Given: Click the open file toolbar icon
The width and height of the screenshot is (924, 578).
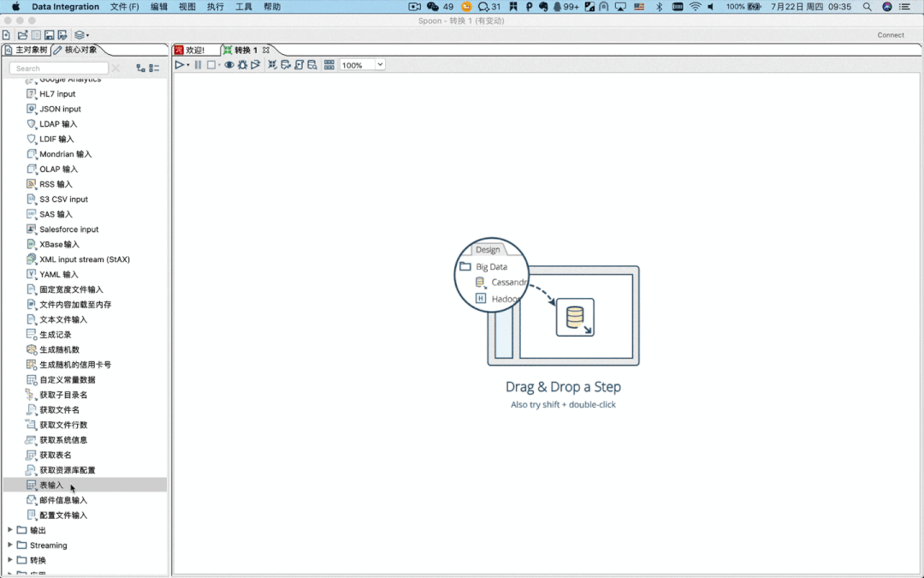Looking at the screenshot, I should 22,35.
